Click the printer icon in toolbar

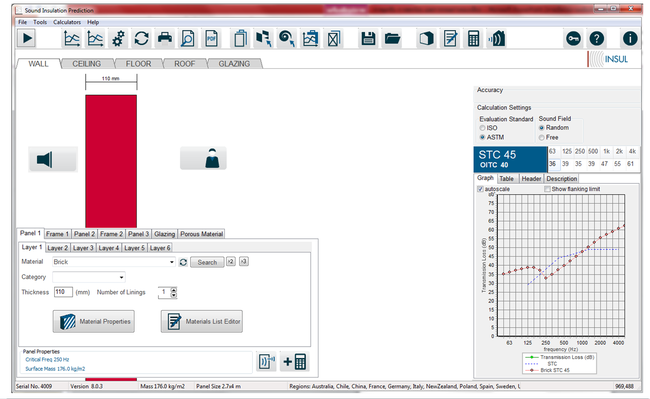(165, 39)
